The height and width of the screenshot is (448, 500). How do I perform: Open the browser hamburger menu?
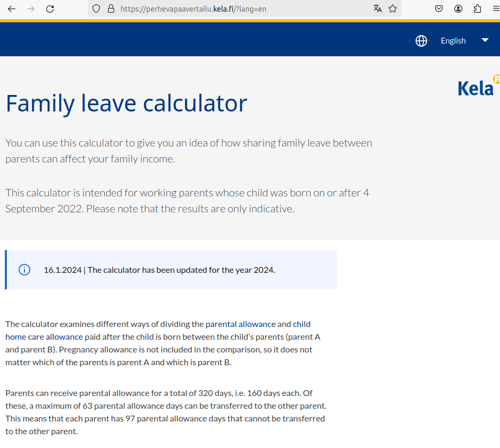495,8
